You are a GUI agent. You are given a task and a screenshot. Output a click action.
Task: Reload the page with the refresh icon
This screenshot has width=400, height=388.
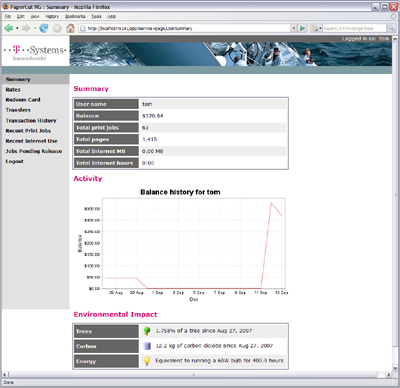(x=44, y=28)
